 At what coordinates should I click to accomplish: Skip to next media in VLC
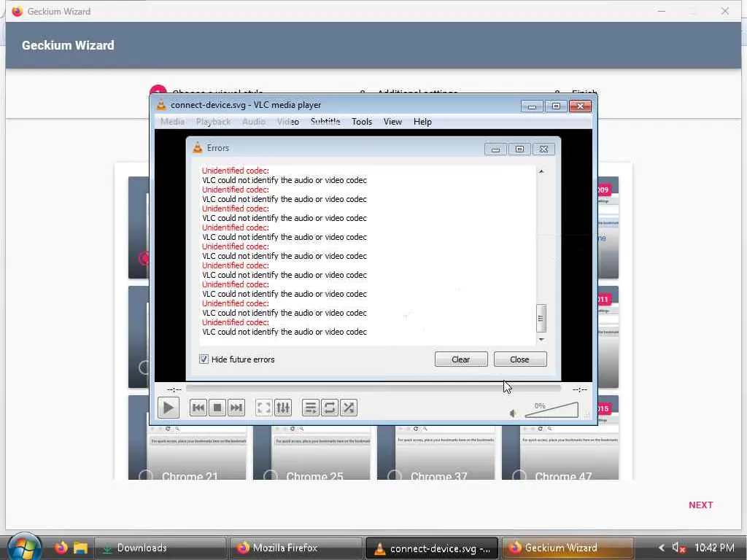(x=236, y=408)
